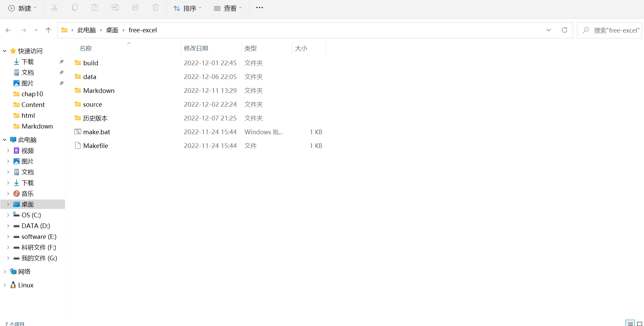The height and width of the screenshot is (326, 644).
Task: Open the 新建 new item menu
Action: [22, 8]
